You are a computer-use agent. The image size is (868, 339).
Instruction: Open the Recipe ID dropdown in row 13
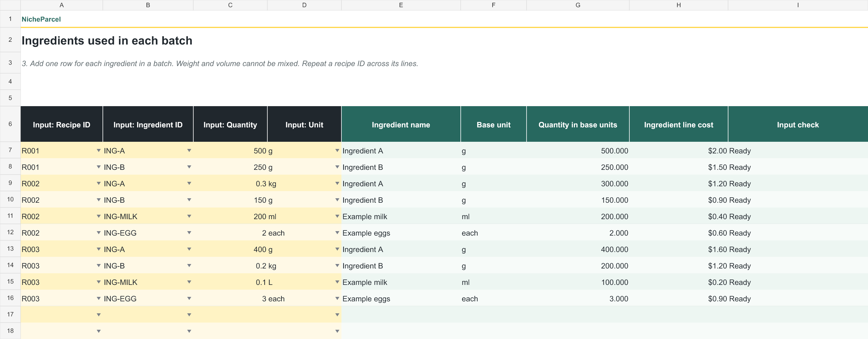(98, 249)
